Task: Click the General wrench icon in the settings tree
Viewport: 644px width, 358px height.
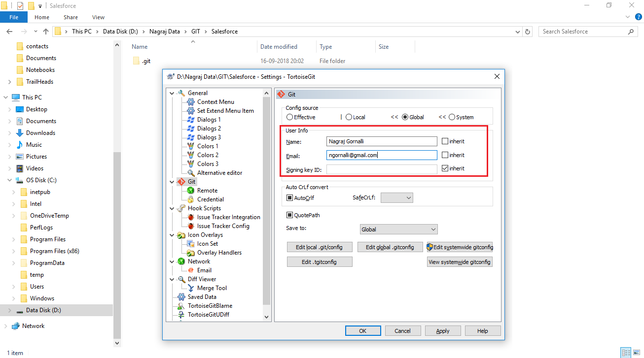Action: click(x=181, y=93)
